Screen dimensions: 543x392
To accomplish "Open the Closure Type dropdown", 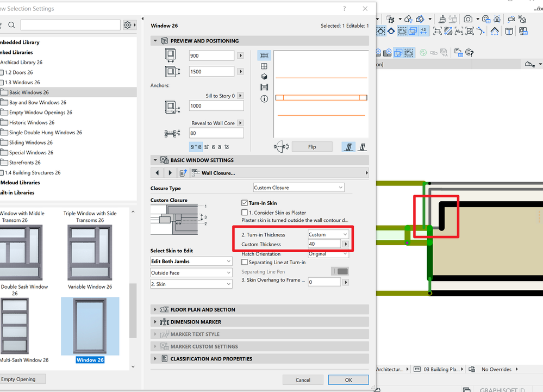I will coord(298,188).
